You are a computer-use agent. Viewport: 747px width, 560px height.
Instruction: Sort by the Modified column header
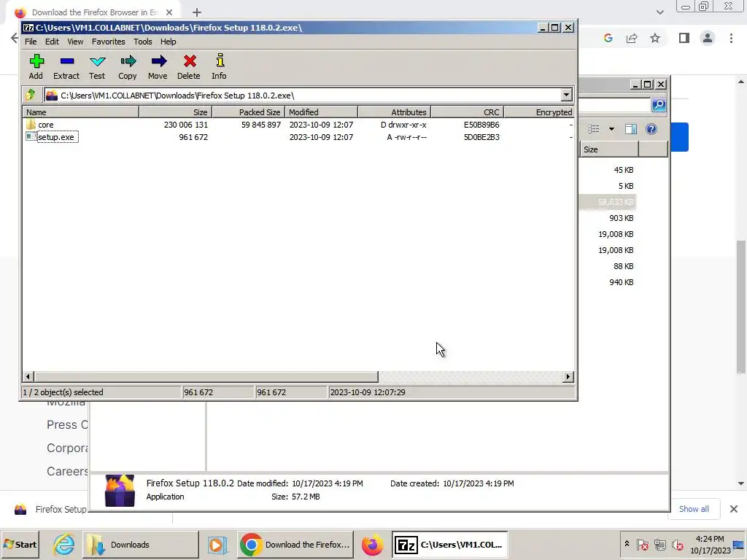322,112
